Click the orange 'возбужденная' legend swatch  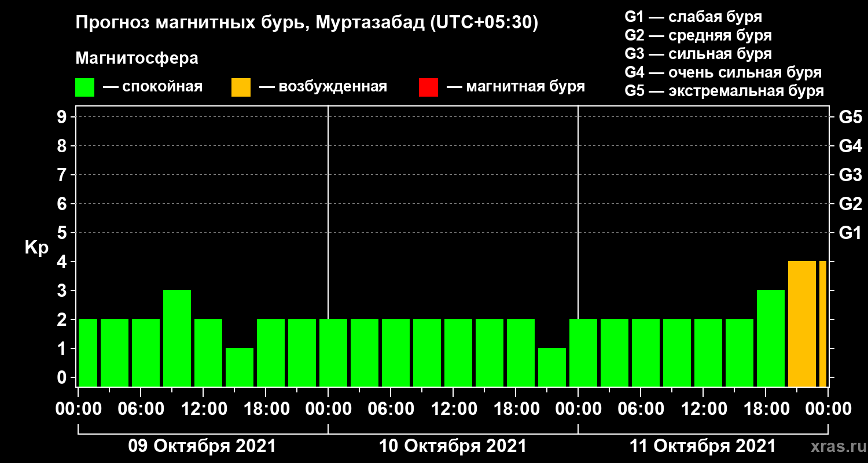pos(241,87)
